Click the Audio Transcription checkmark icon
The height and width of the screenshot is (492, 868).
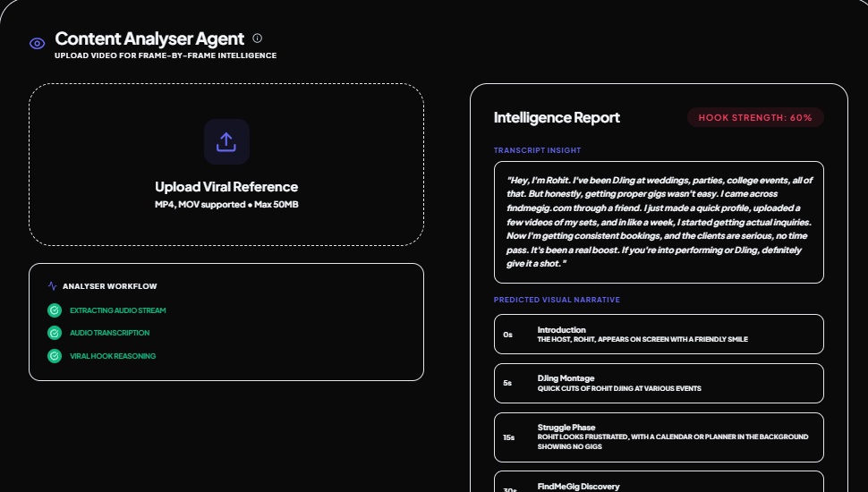coord(55,333)
